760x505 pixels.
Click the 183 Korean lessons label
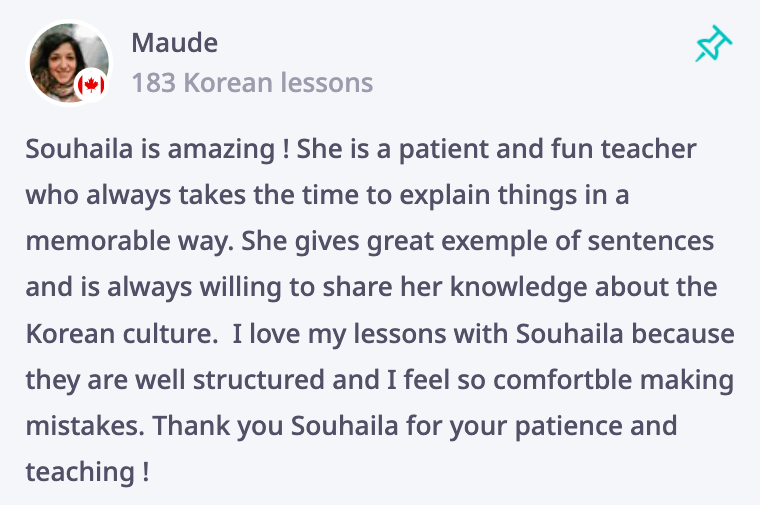pyautogui.click(x=252, y=82)
